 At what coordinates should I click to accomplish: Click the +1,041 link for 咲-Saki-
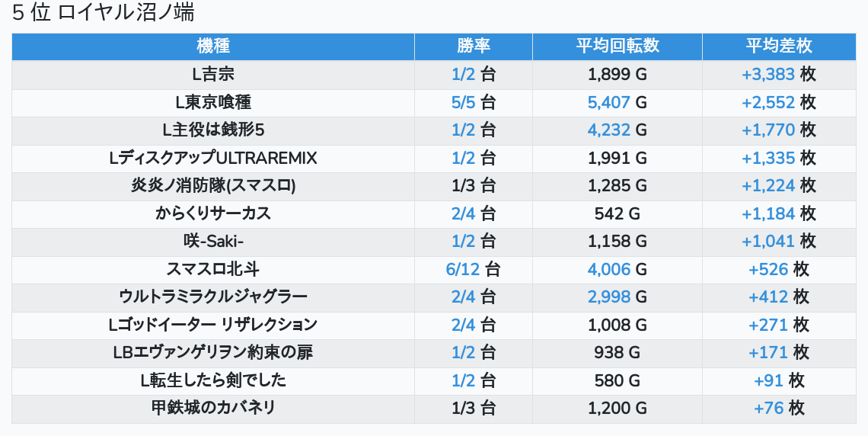pos(767,241)
